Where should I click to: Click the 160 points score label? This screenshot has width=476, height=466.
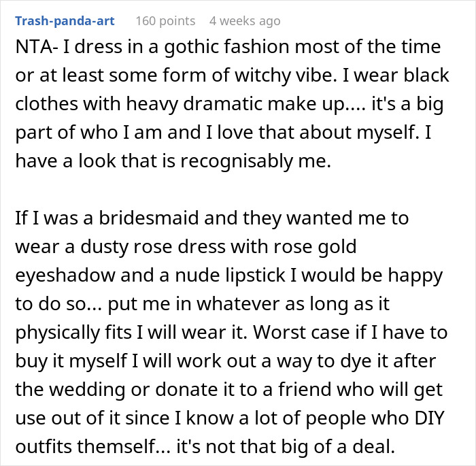click(x=165, y=21)
